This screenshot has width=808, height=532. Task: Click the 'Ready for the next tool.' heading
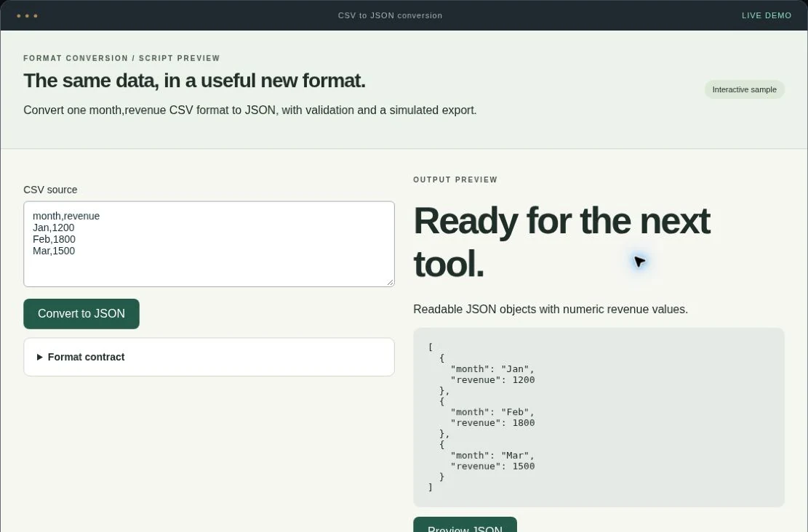[561, 242]
